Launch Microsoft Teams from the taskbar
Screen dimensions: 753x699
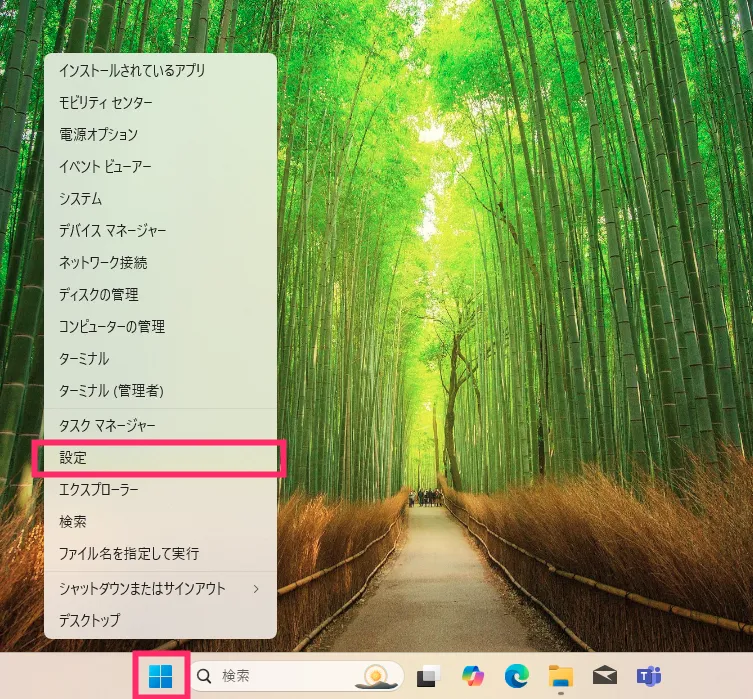(649, 676)
